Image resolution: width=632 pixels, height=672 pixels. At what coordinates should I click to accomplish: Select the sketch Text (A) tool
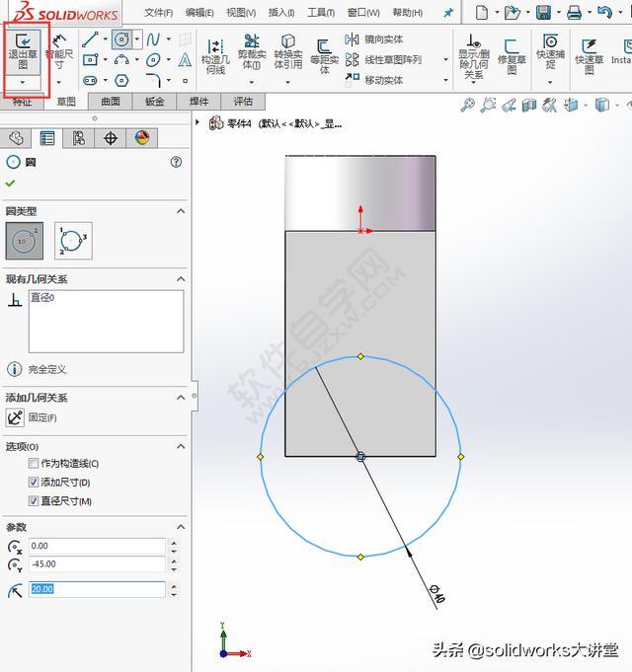[x=185, y=59]
